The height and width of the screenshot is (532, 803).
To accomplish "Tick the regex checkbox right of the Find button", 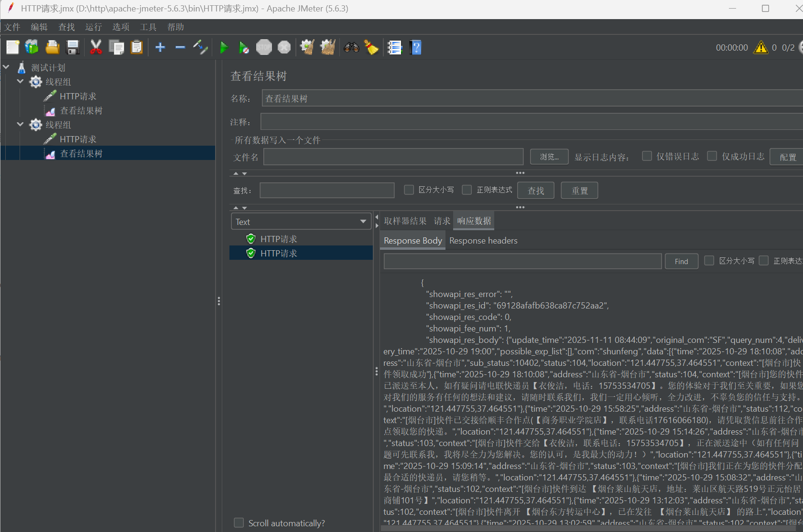I will point(764,261).
